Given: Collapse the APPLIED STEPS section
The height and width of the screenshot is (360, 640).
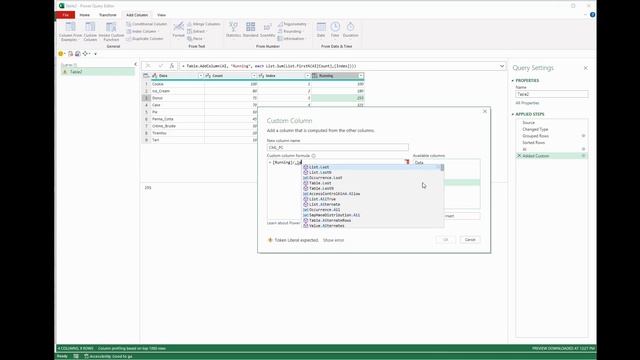Looking at the screenshot, I should (x=513, y=114).
